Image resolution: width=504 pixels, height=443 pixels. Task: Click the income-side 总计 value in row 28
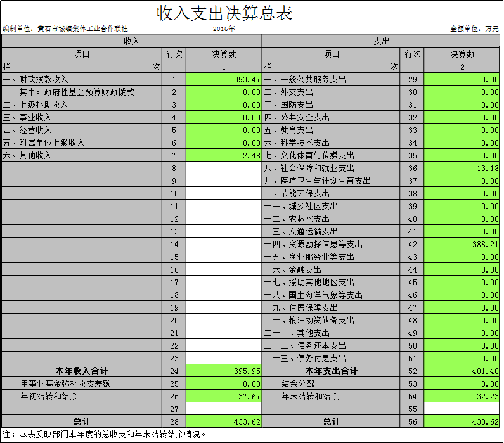(224, 422)
